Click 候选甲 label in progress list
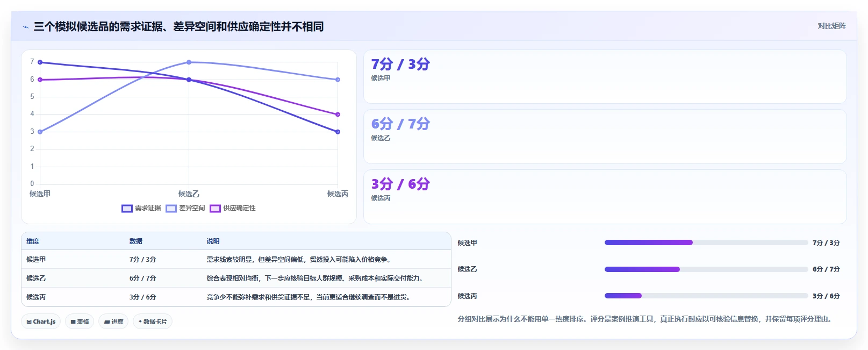This screenshot has width=868, height=350. [468, 243]
